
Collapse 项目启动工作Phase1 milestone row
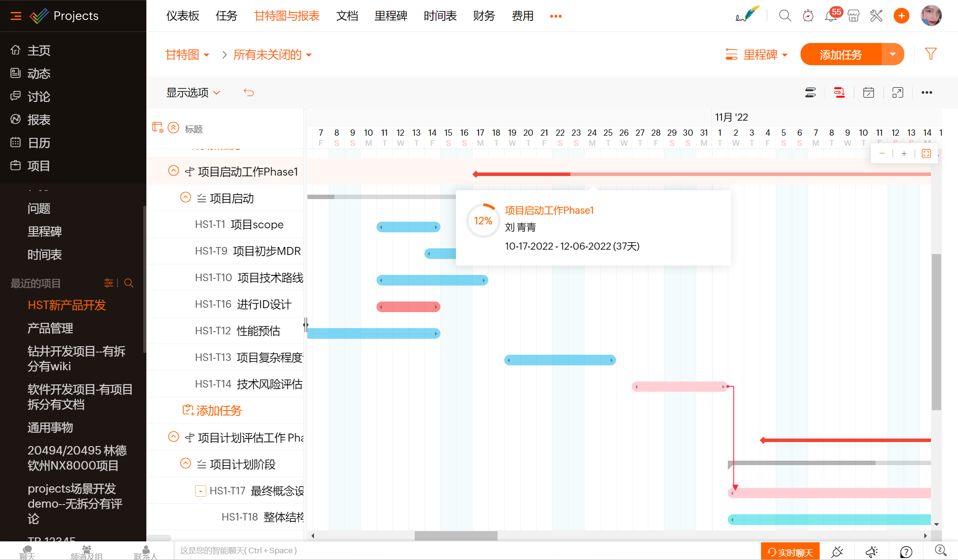click(173, 171)
